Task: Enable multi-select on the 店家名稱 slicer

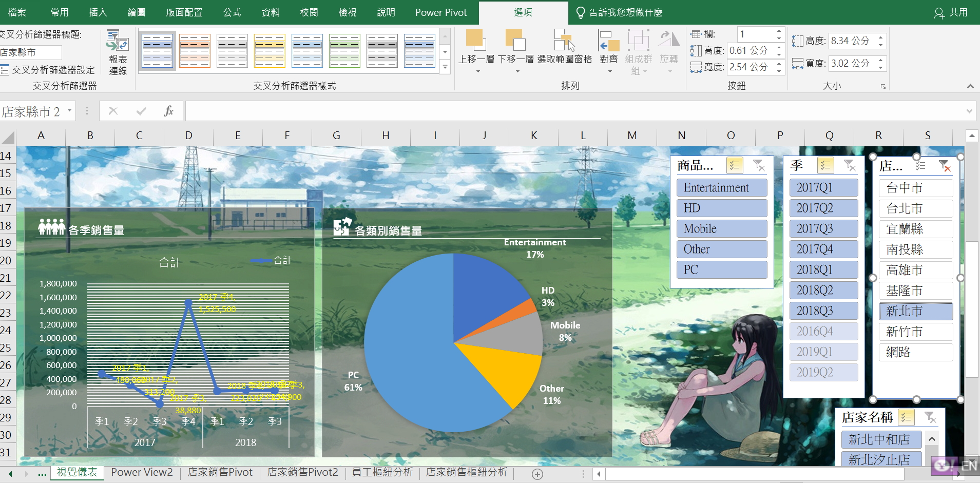Action: tap(907, 417)
